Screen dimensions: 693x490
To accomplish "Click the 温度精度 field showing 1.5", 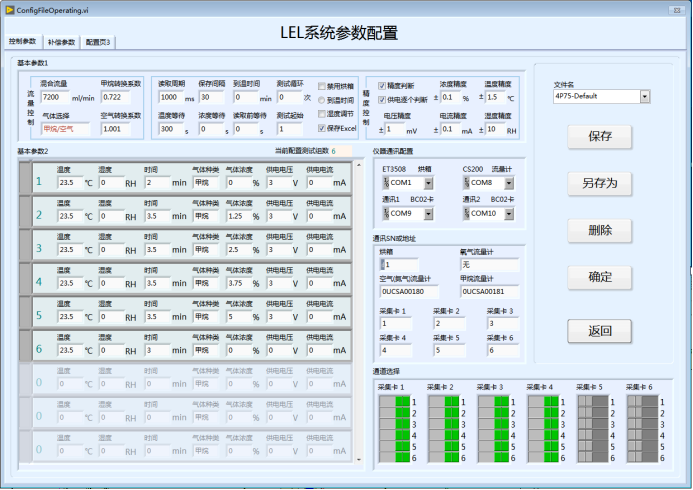I will coord(495,97).
